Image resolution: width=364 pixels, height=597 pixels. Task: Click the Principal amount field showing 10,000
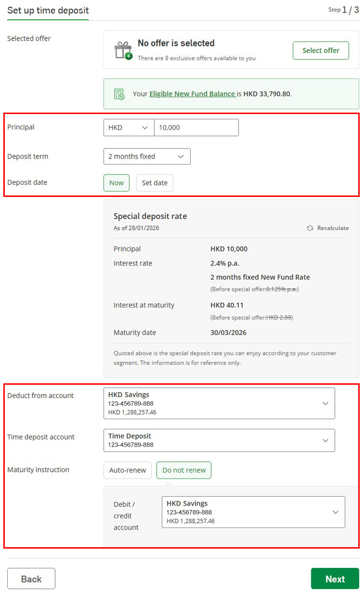pyautogui.click(x=196, y=128)
